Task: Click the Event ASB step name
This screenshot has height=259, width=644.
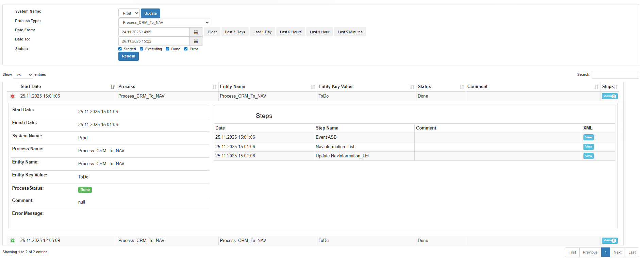Action: [326, 137]
